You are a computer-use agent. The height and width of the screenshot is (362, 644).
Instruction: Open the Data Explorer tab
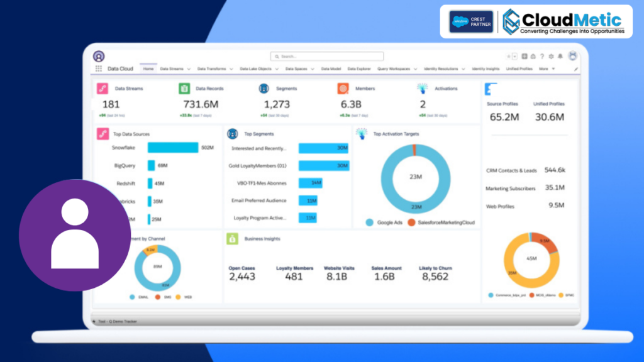[x=359, y=69]
